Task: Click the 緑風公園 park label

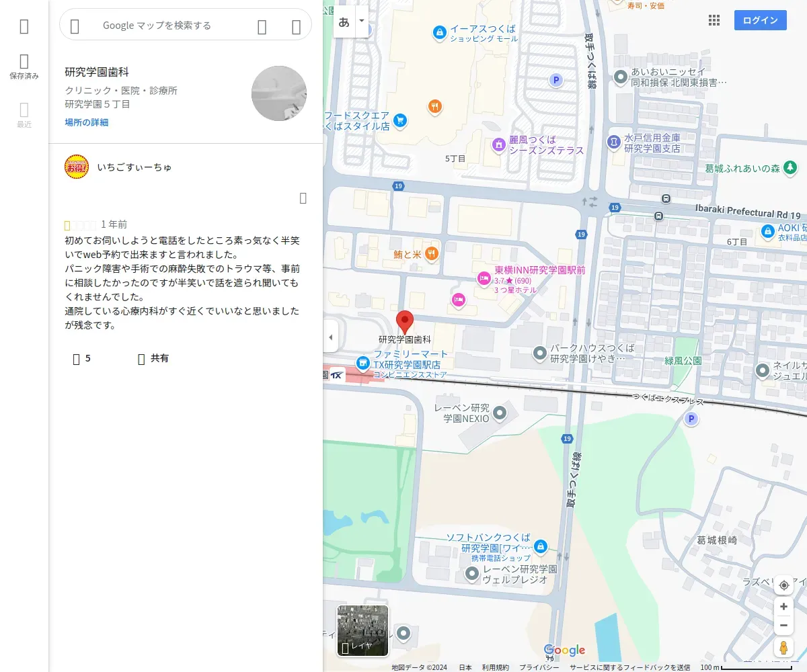Action: (x=683, y=361)
